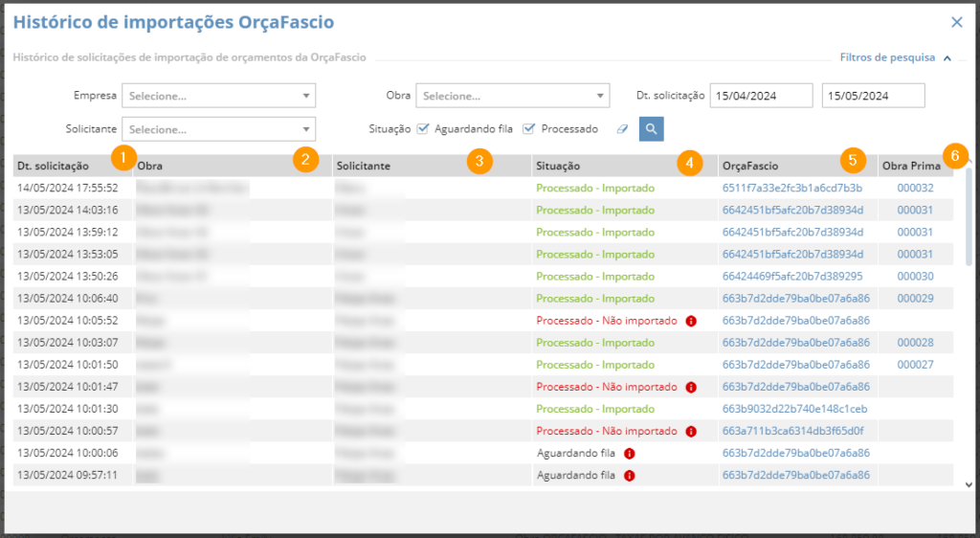Open the Solicitante dropdown

(219, 129)
